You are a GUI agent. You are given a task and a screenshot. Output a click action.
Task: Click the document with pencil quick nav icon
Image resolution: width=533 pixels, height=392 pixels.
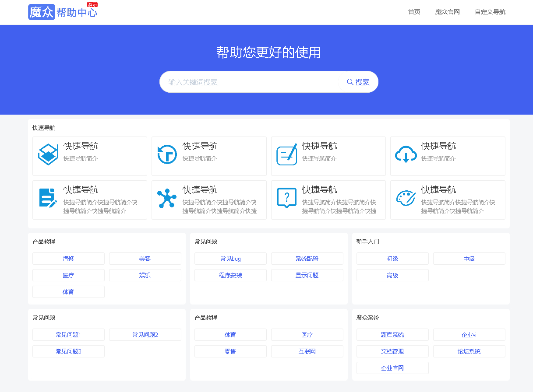(48, 198)
